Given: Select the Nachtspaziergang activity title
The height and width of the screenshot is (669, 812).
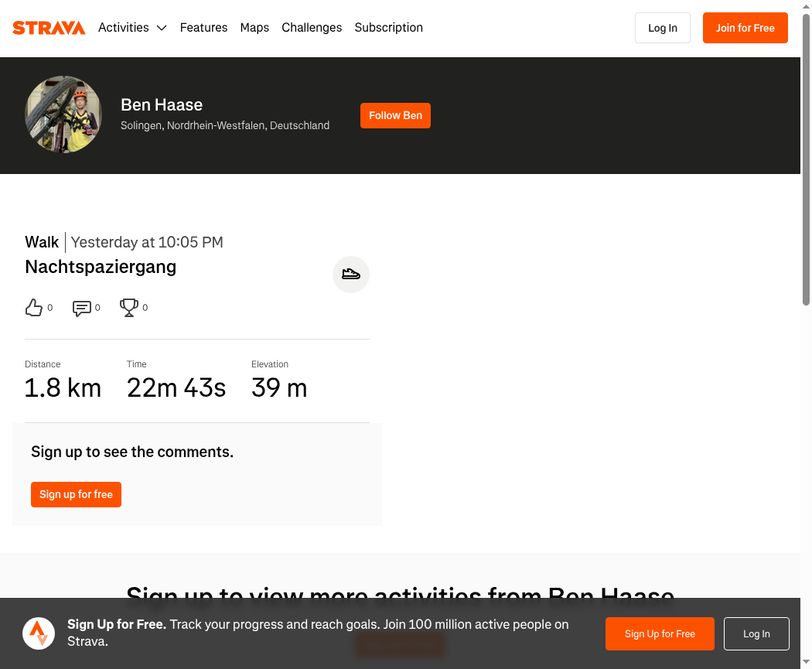Looking at the screenshot, I should pos(101,267).
